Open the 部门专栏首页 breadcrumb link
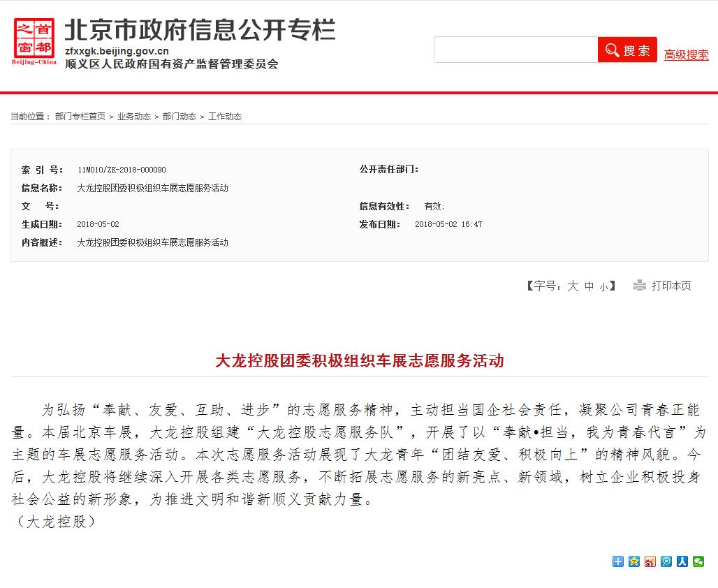 (82, 116)
